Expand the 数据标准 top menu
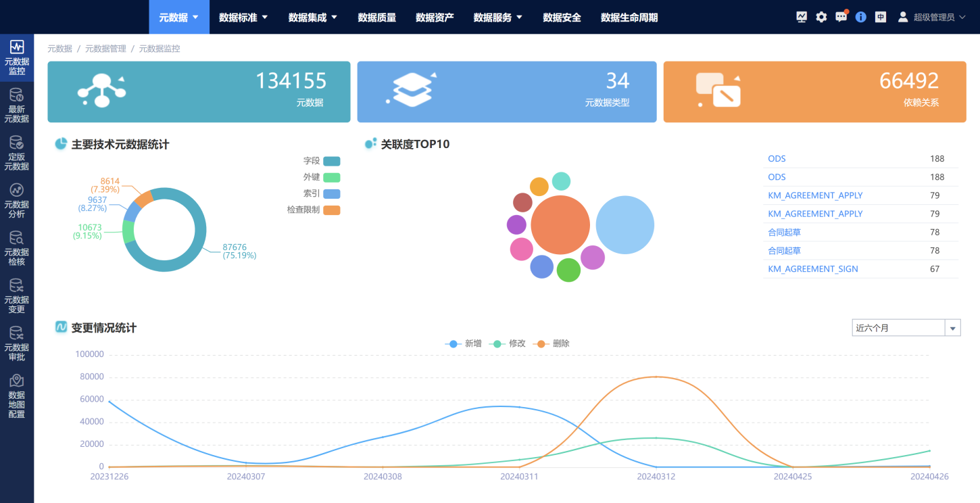Image resolution: width=980 pixels, height=503 pixels. 243,18
